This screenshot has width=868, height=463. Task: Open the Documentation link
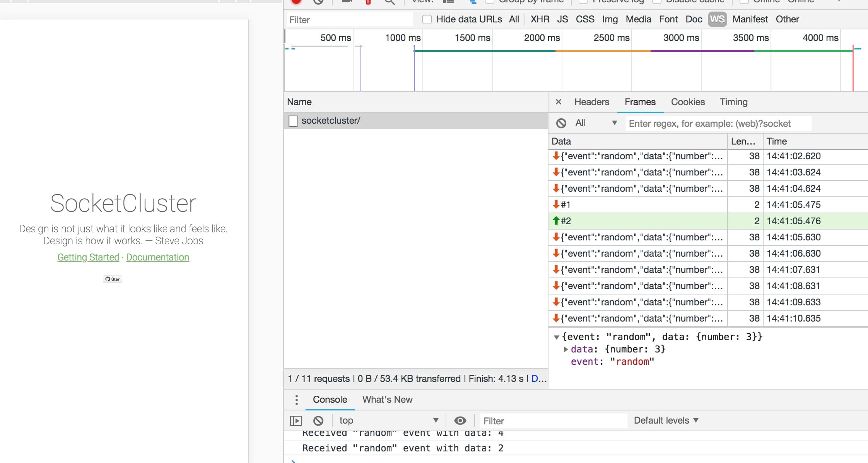157,257
